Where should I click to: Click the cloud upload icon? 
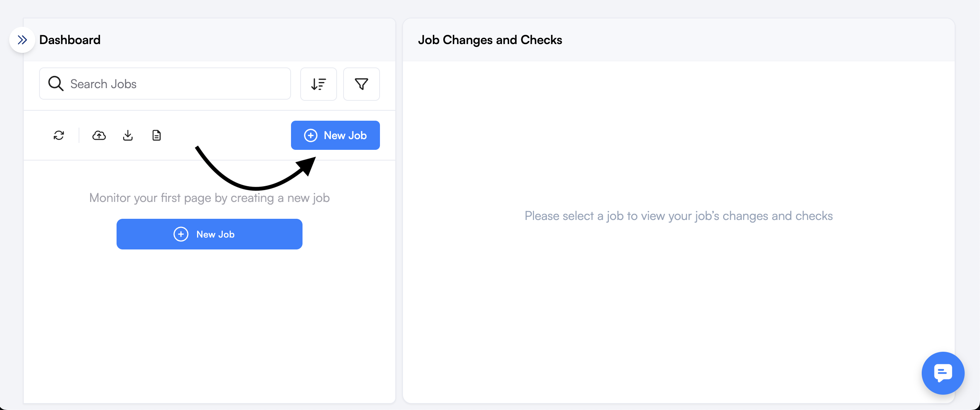click(99, 135)
